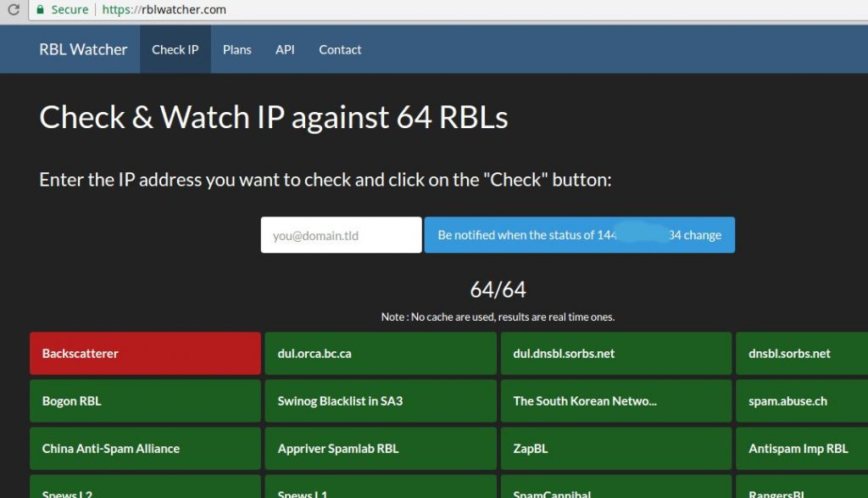
Task: Click the Enter the IP address instruction text
Action: pos(325,180)
